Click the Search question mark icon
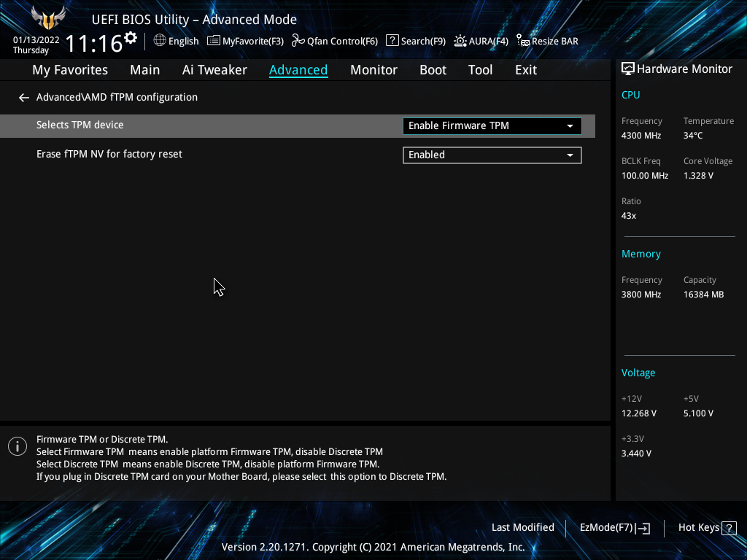 (x=392, y=41)
